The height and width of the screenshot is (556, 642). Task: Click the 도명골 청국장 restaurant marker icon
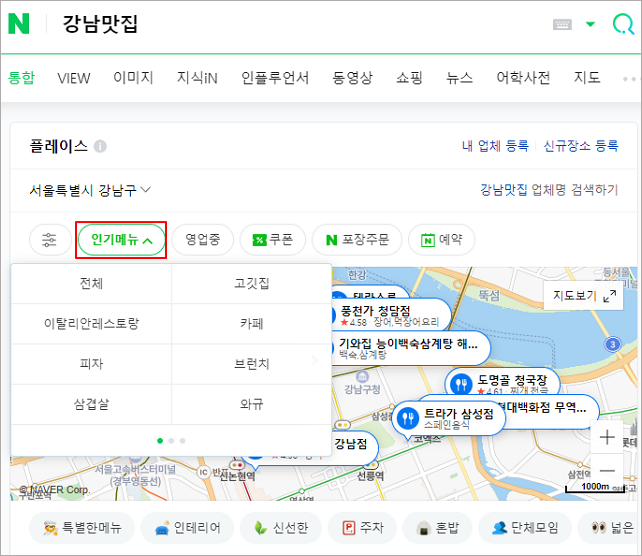pyautogui.click(x=461, y=384)
